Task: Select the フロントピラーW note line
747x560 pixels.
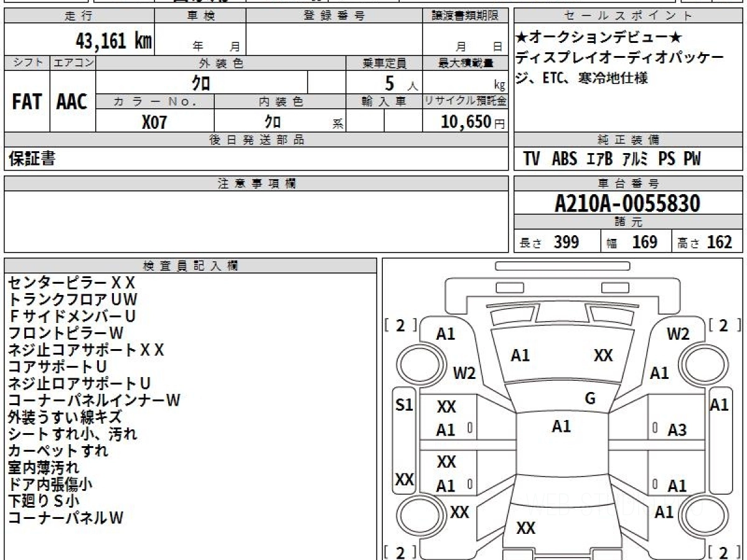Action: pyautogui.click(x=66, y=334)
